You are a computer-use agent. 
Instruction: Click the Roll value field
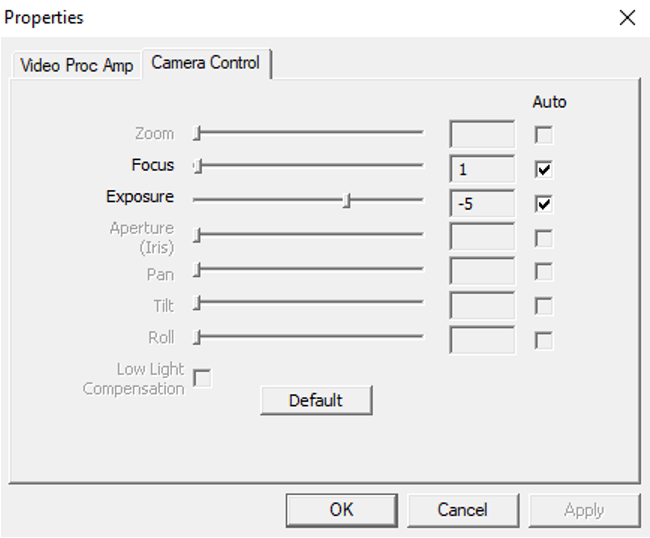click(482, 340)
